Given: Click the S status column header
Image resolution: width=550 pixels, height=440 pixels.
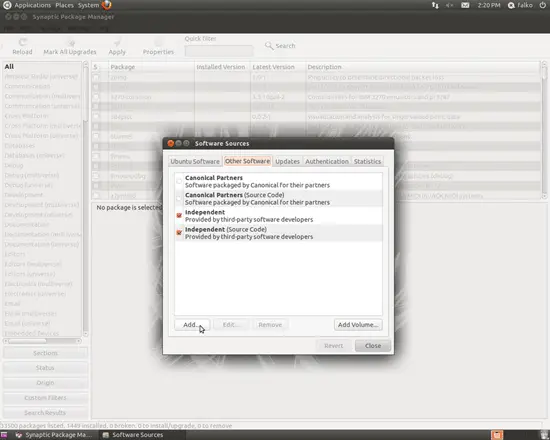Looking at the screenshot, I should point(100,67).
